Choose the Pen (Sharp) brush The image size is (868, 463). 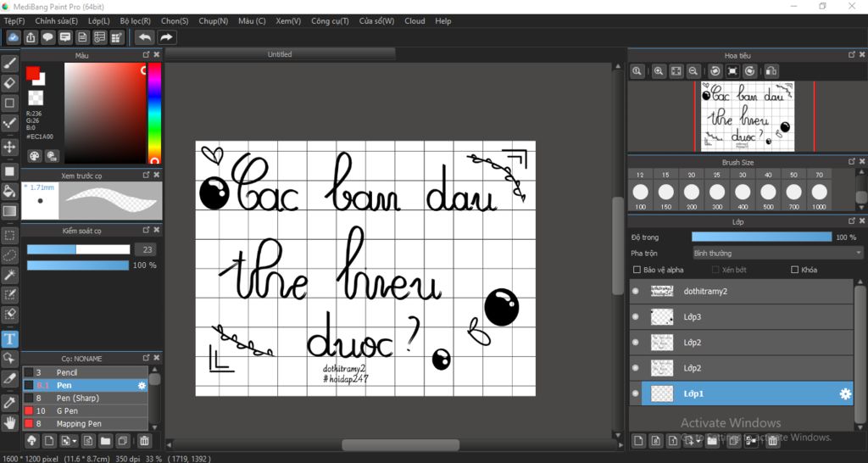click(x=86, y=399)
